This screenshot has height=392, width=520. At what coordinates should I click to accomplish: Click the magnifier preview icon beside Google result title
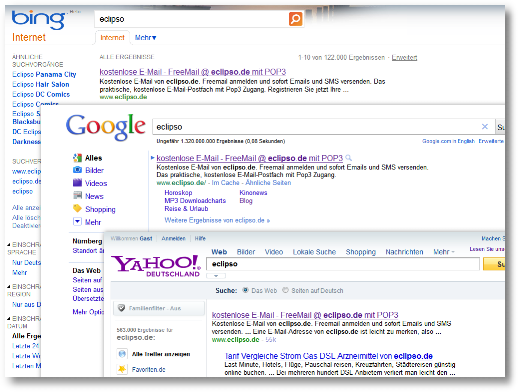tap(348, 158)
